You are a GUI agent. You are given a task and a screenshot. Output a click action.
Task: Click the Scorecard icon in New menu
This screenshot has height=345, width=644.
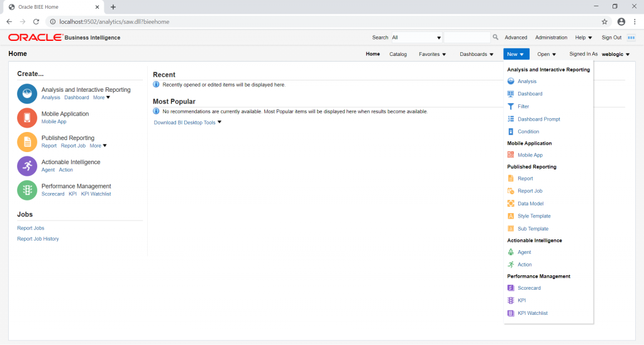point(511,288)
